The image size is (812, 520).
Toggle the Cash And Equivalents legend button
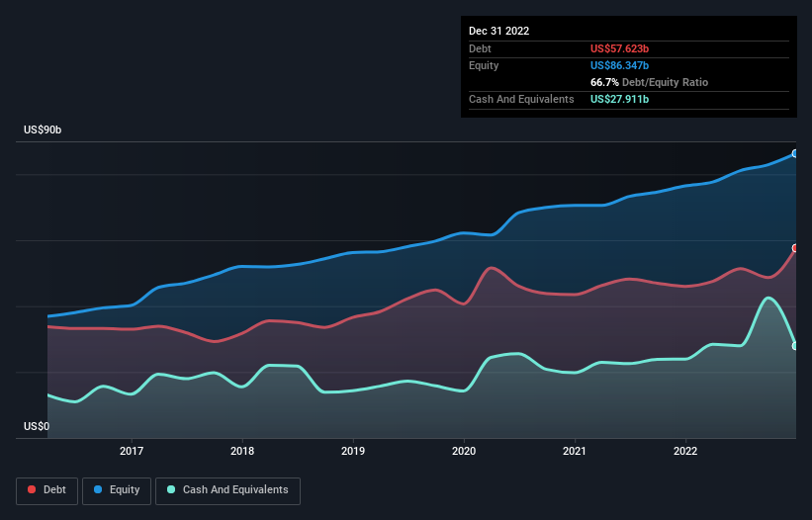pos(227,490)
